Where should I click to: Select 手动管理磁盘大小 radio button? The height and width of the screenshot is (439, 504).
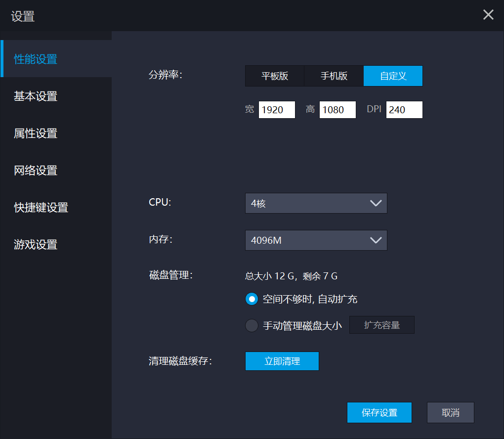252,326
